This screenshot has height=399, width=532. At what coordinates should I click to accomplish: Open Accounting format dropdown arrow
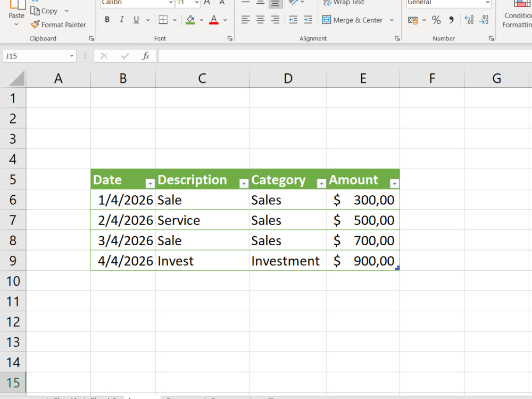[x=424, y=20]
